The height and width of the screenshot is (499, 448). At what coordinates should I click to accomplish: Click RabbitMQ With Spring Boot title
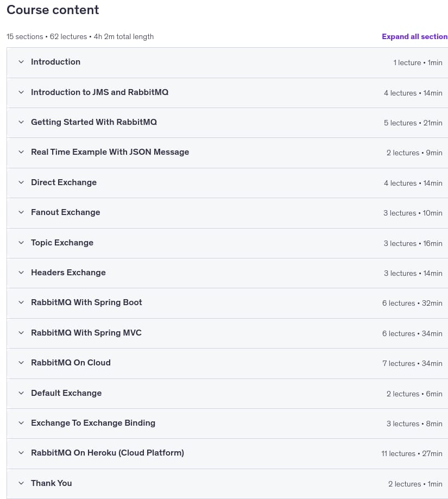[x=86, y=302]
